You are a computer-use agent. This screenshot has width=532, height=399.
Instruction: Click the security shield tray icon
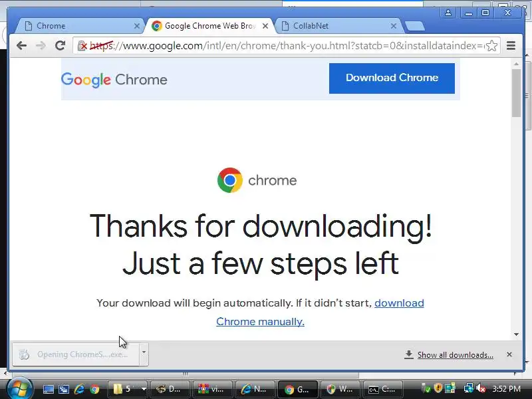438,388
